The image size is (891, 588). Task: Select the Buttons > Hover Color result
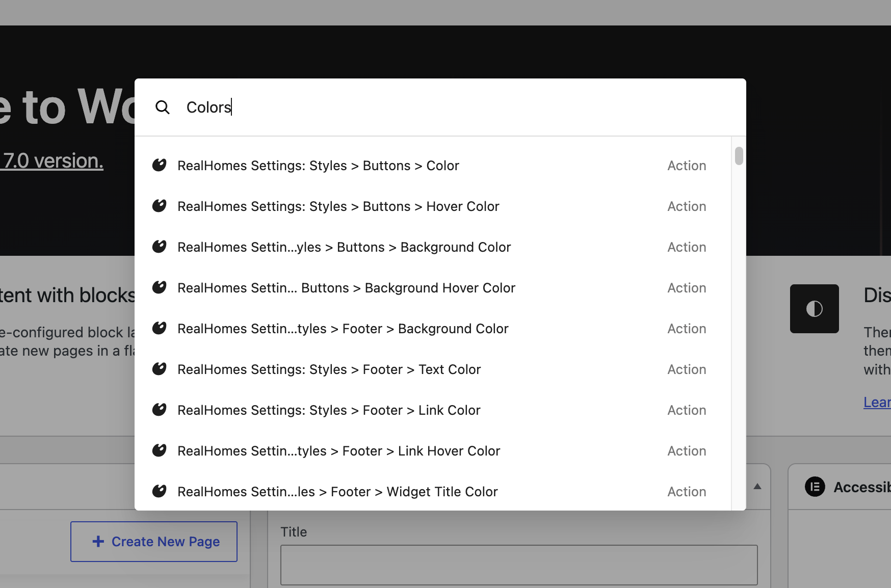(433, 206)
